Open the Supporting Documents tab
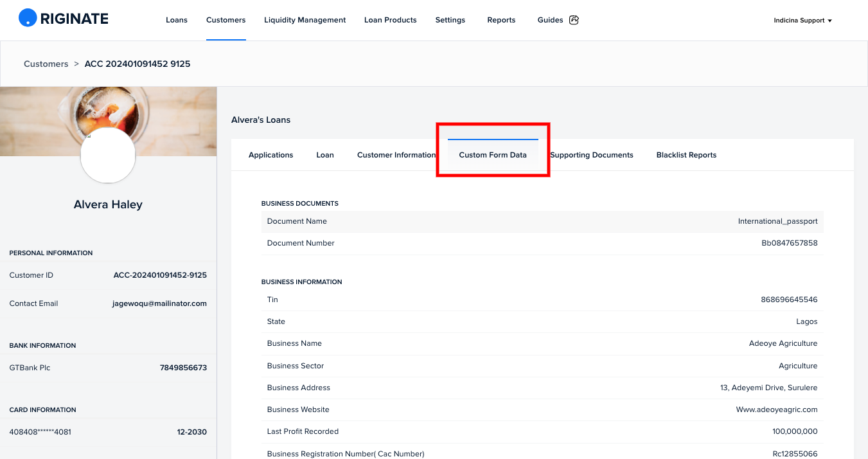 tap(592, 155)
